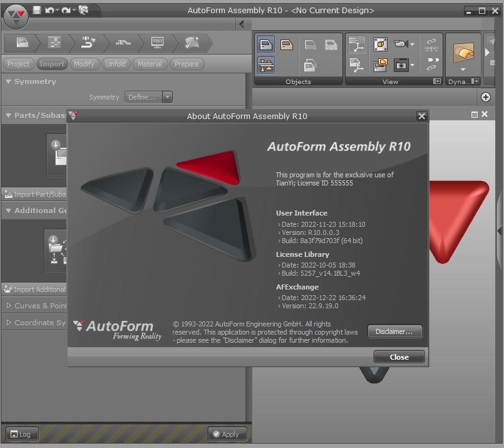Expand the Dyna group panel icon
504x448 pixels.
[475, 81]
